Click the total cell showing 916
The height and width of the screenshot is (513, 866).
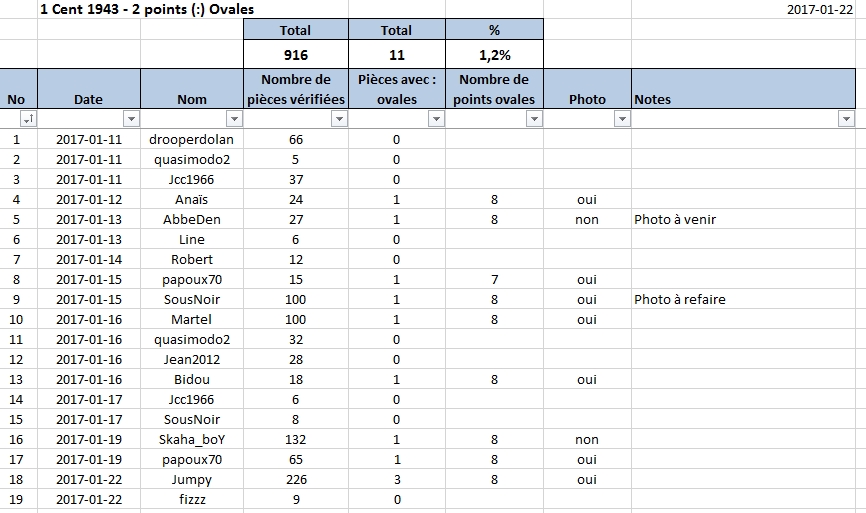point(296,55)
